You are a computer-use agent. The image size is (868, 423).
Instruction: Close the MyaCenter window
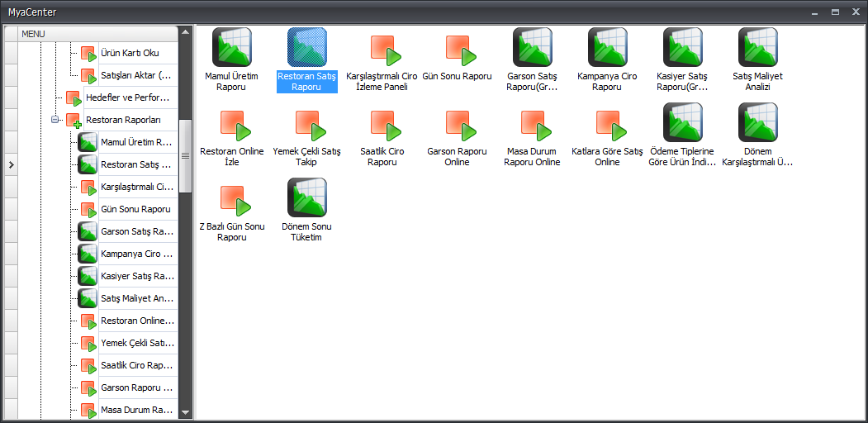tap(856, 12)
